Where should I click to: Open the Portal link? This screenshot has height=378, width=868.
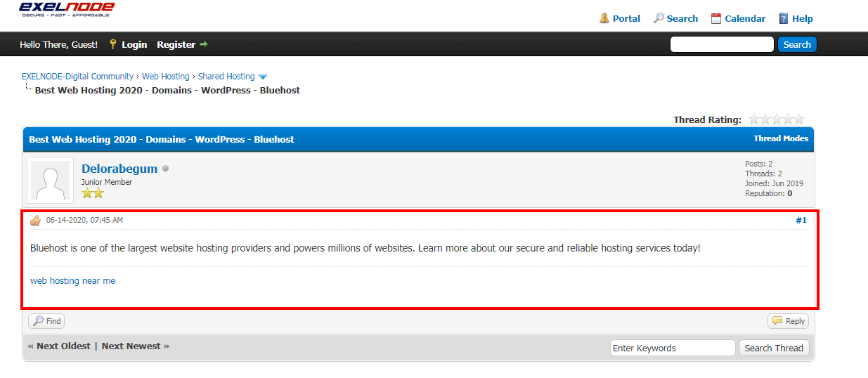coord(626,19)
